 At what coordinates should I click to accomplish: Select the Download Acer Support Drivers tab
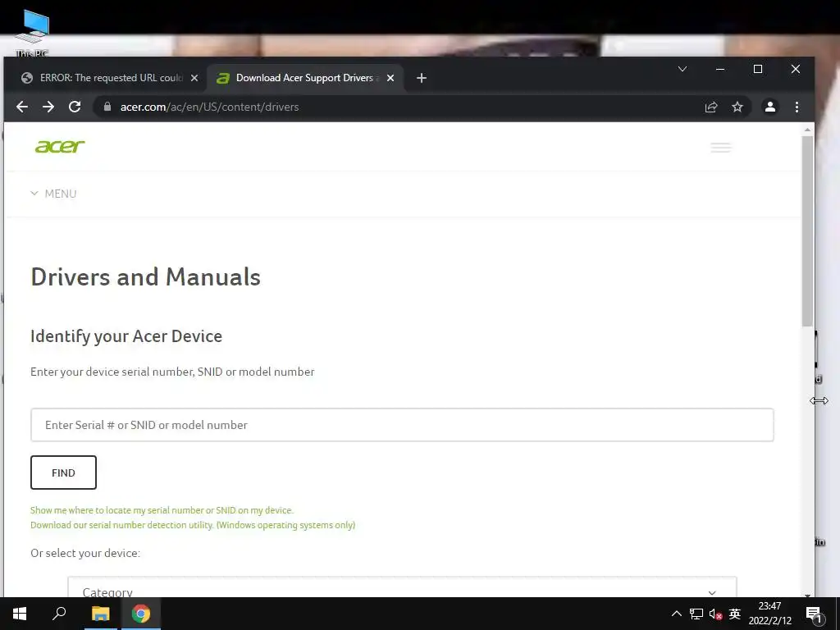(305, 78)
